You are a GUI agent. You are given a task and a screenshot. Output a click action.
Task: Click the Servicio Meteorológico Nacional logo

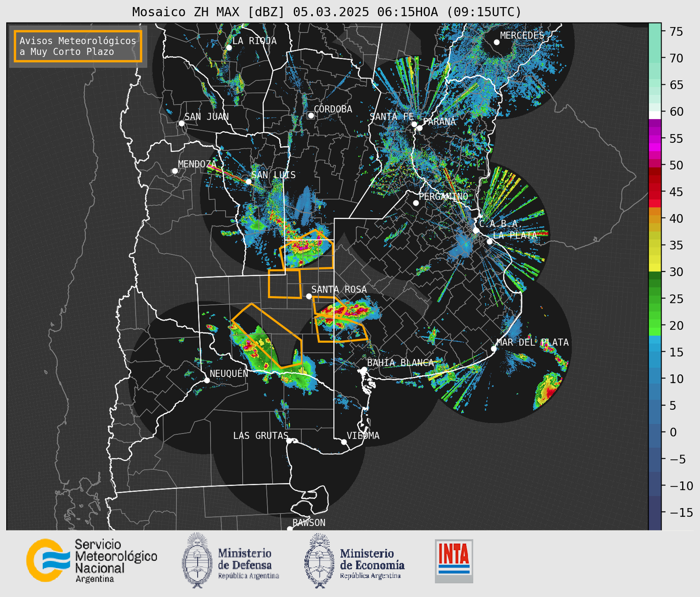[91, 560]
